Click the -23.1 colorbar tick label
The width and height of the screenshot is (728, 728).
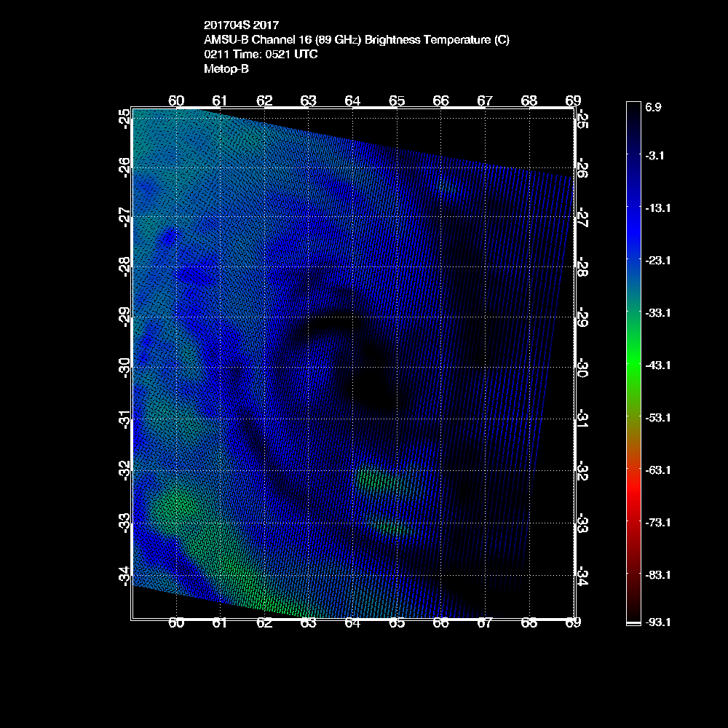point(658,260)
